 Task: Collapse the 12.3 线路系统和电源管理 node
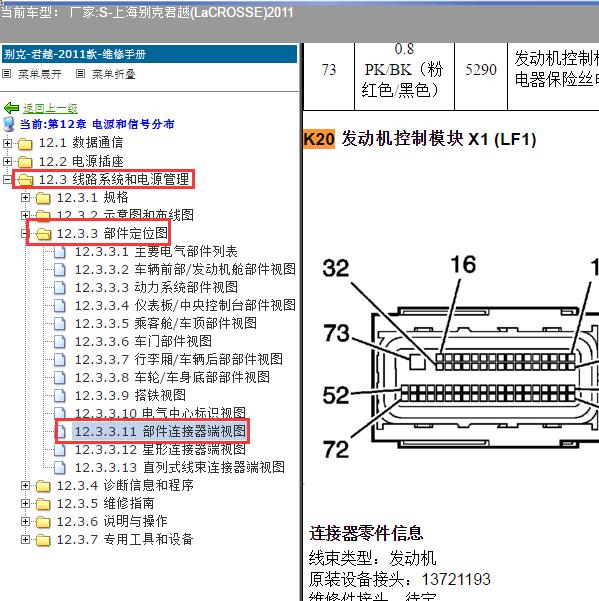pos(7,179)
